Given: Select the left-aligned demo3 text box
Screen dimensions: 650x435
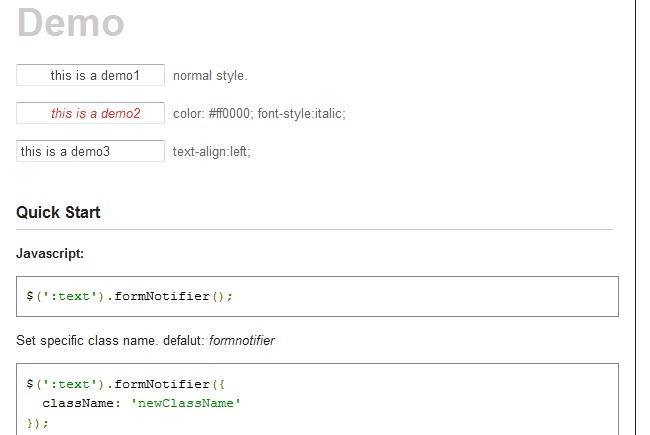Looking at the screenshot, I should (90, 152).
